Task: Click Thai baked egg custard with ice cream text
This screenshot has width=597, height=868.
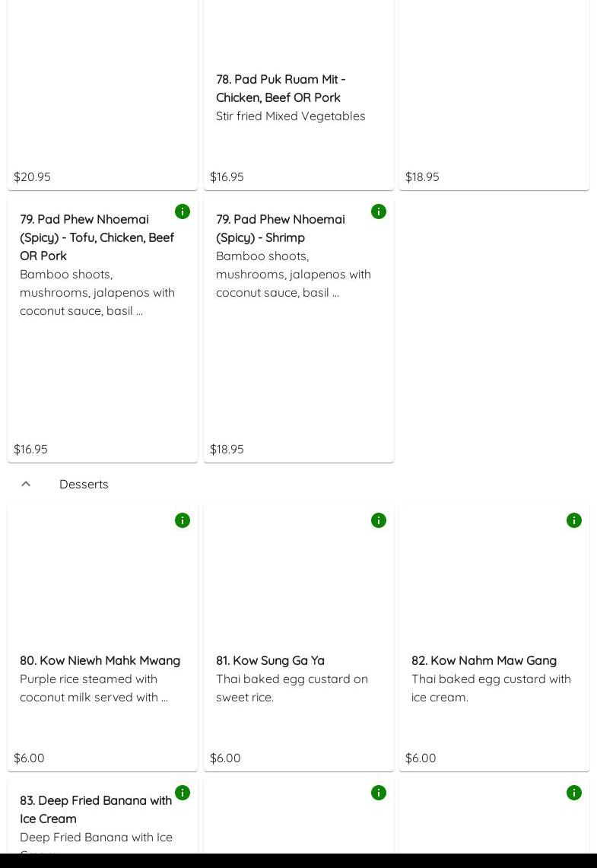Action: [491, 688]
